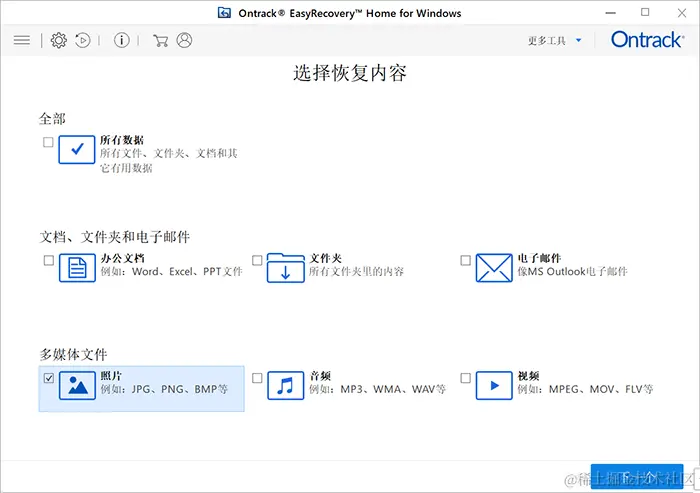Open the 更多工具 menu label
Viewport: 700px width, 493px height.
(x=547, y=41)
